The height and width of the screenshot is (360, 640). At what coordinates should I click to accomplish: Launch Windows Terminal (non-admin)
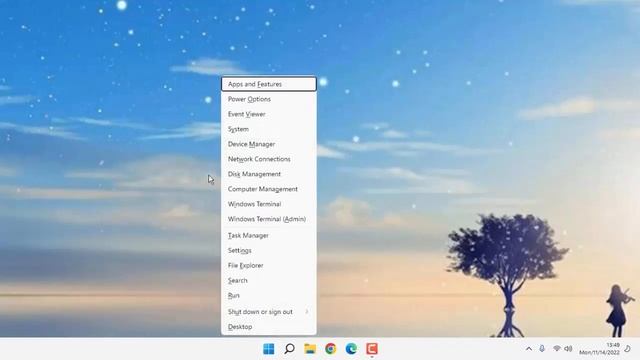coord(269,204)
